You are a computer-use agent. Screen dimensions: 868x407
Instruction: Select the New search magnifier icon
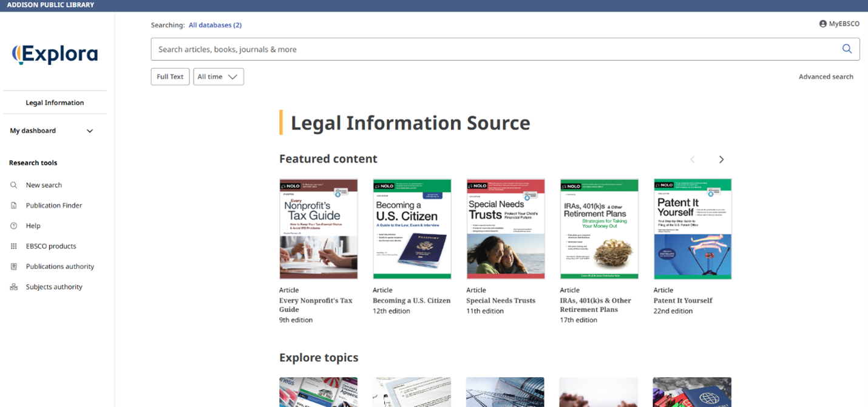13,185
